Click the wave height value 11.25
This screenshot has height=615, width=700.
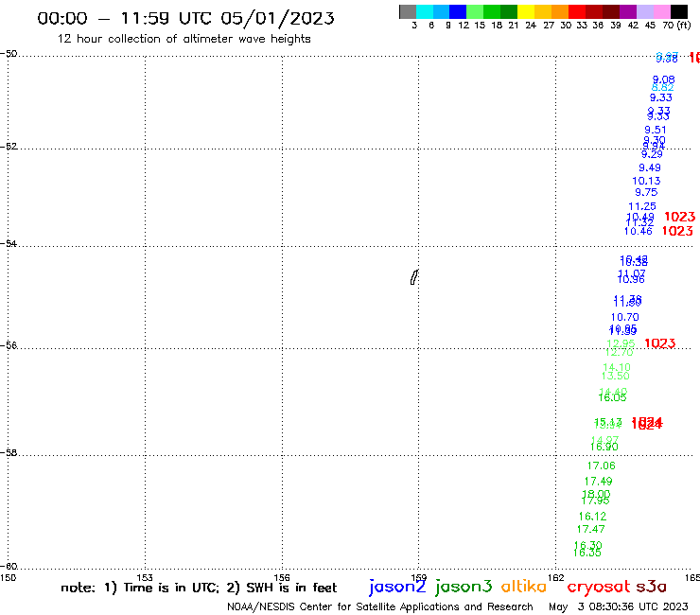(642, 207)
